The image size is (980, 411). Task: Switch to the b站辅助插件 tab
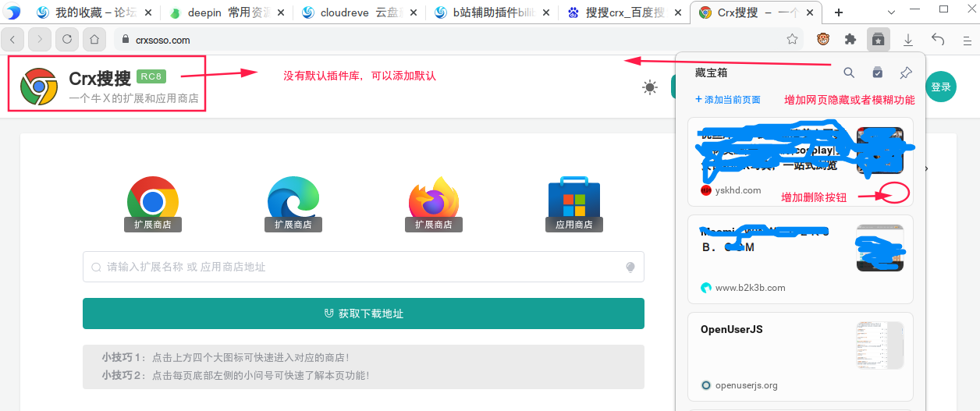point(493,12)
